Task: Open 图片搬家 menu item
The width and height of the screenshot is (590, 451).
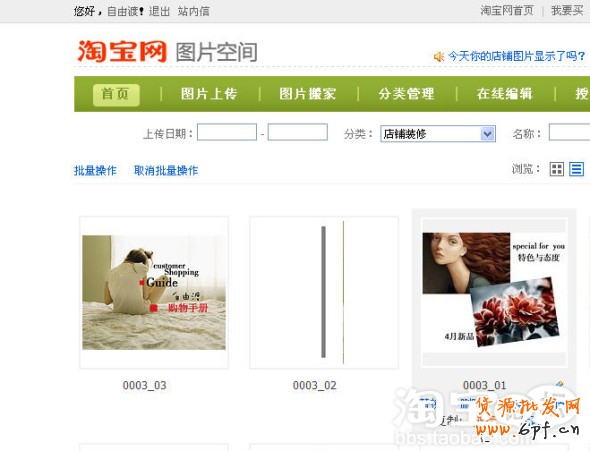Action: coord(307,94)
